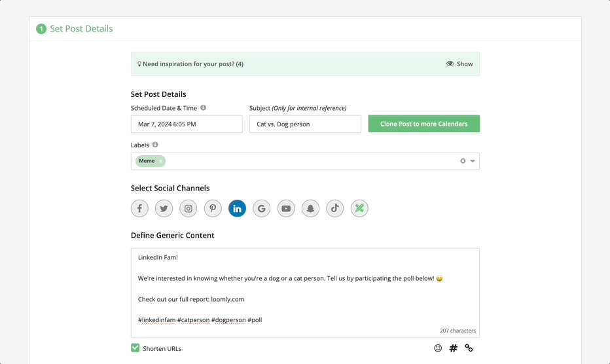
Task: Select the YouTube channel icon
Action: tap(286, 208)
